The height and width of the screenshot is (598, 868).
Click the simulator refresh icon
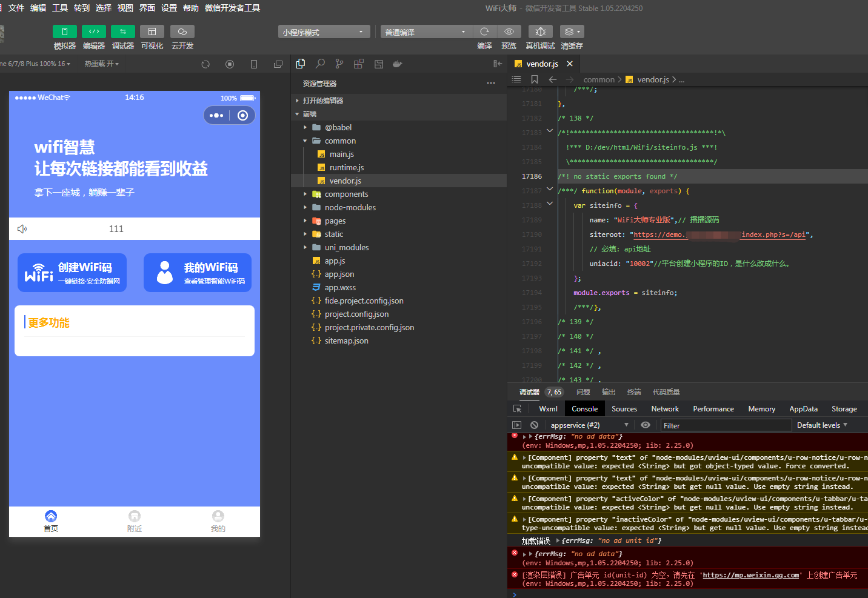coord(205,64)
